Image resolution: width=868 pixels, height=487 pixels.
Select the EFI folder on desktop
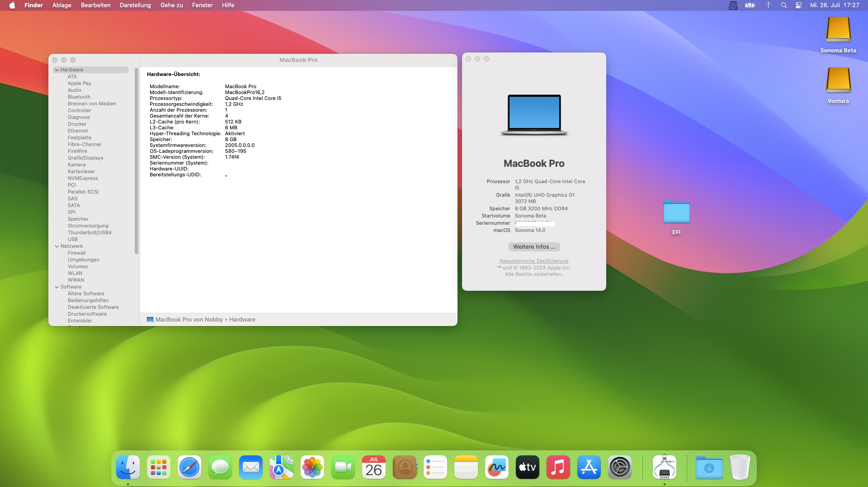(x=676, y=213)
